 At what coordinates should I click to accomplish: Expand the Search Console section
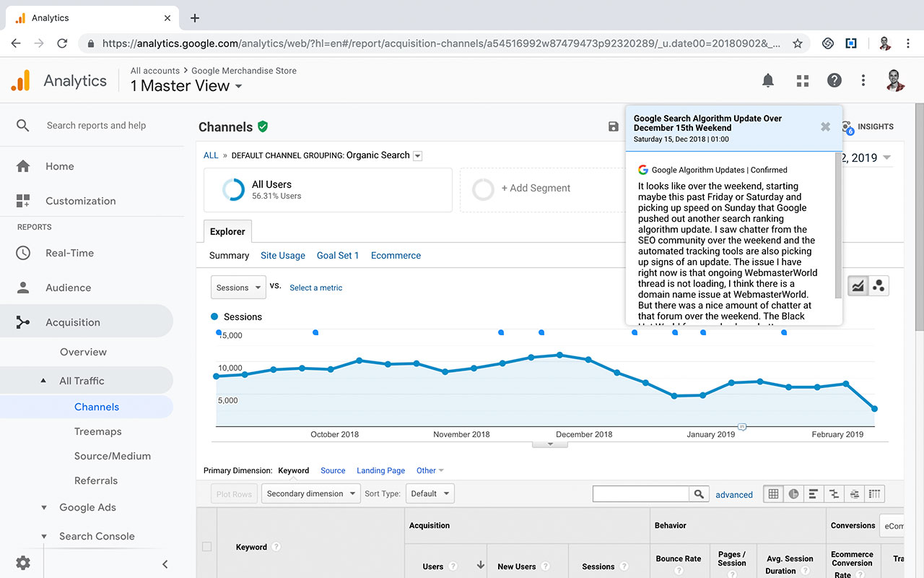[x=44, y=537]
